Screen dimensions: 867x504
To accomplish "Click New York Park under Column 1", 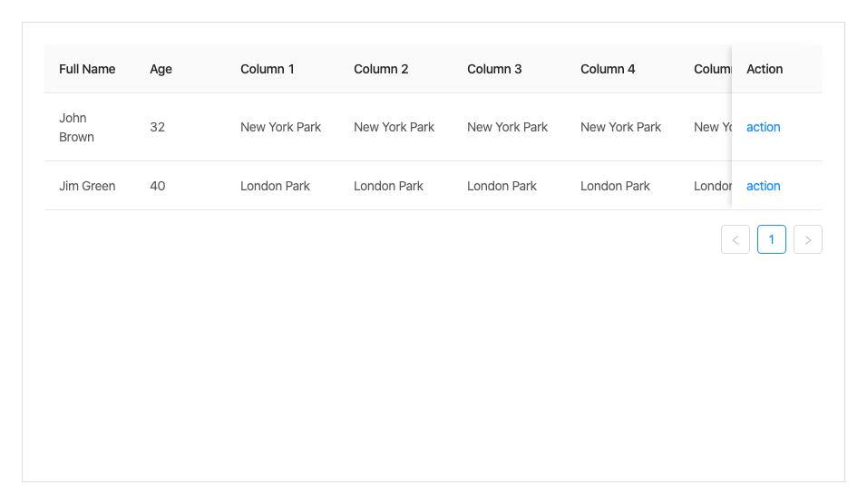I will pyautogui.click(x=280, y=127).
